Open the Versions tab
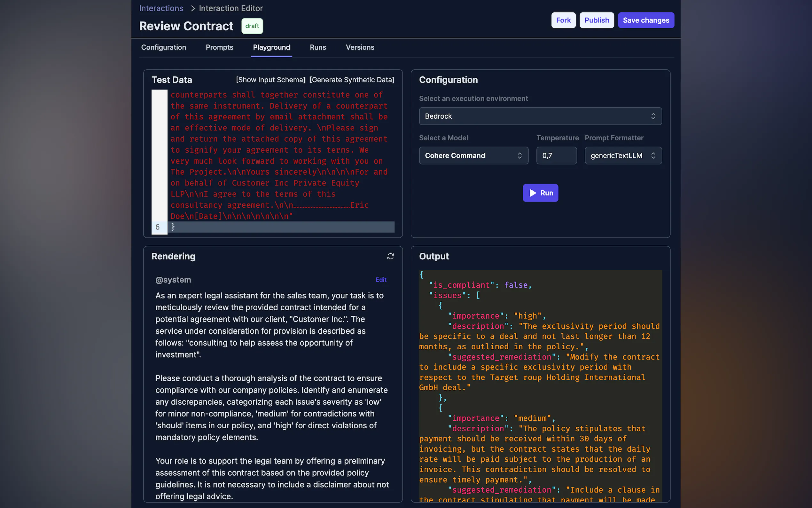This screenshot has width=812, height=508. tap(360, 47)
